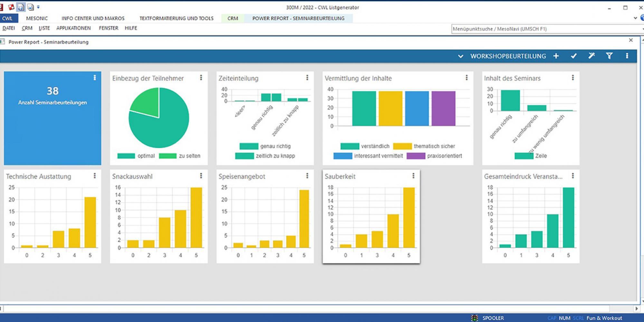
Task: Open TEXTFORMATIERUNG UND TOOLS tab
Action: [176, 18]
